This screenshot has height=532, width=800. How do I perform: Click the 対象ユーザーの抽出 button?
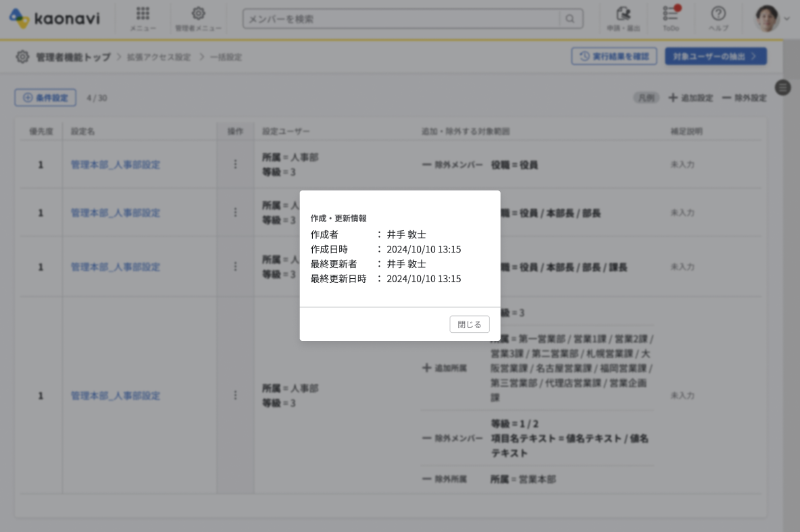point(715,56)
